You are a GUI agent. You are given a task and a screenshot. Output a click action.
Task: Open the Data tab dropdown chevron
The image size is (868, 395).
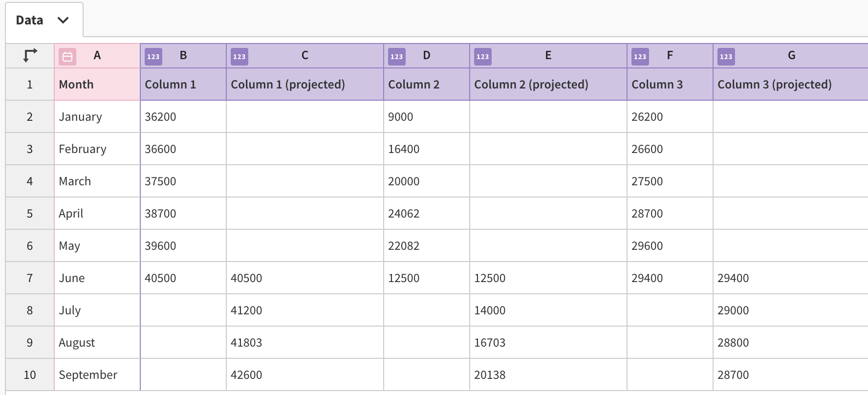(x=63, y=20)
